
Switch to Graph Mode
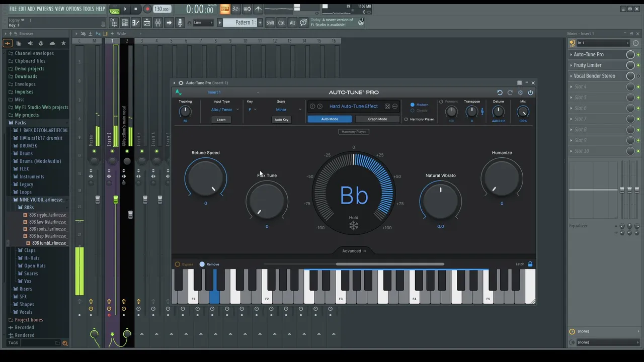(377, 119)
